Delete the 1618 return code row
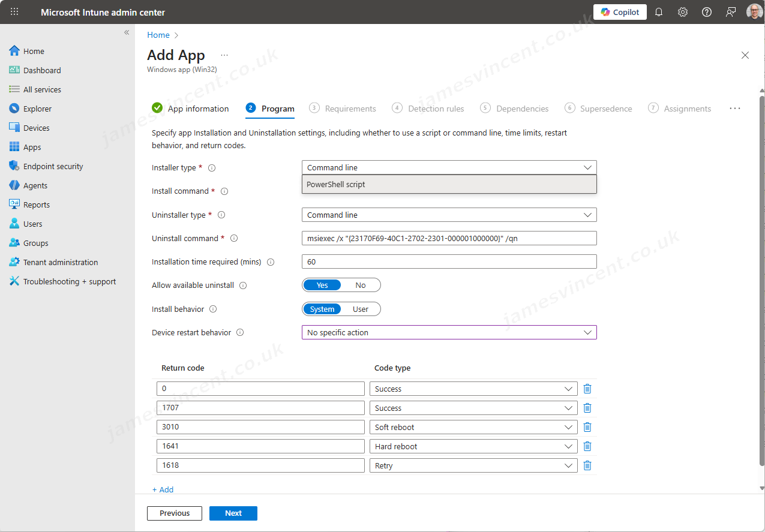 (x=587, y=465)
